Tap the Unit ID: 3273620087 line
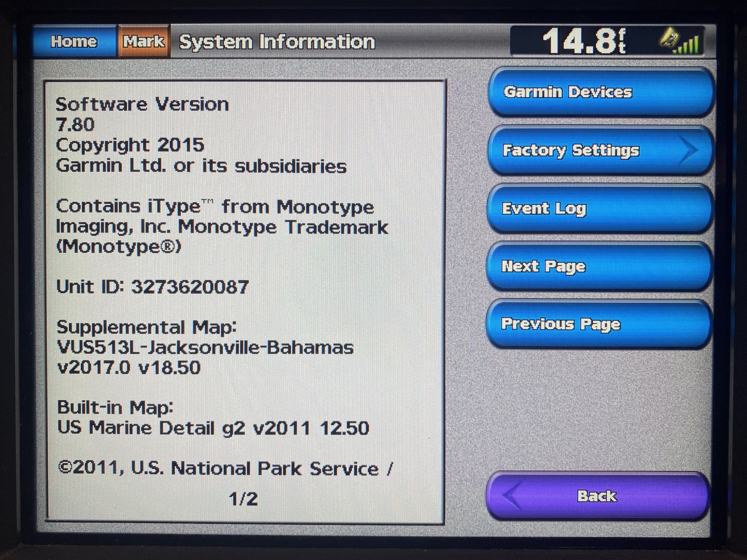The image size is (747, 560). pyautogui.click(x=152, y=287)
